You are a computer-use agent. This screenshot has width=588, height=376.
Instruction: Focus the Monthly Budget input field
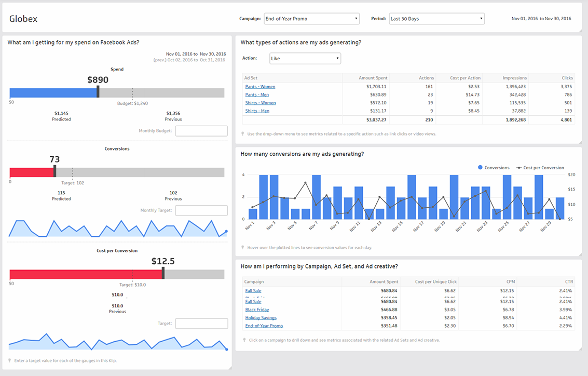(201, 131)
